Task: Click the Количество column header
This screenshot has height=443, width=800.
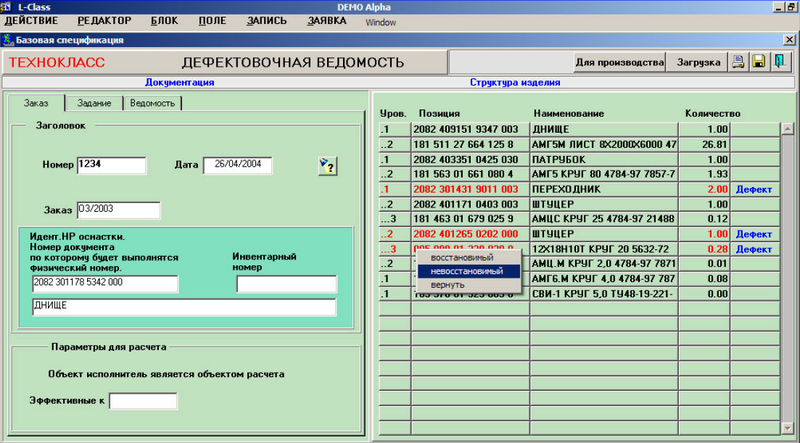Action: [712, 113]
